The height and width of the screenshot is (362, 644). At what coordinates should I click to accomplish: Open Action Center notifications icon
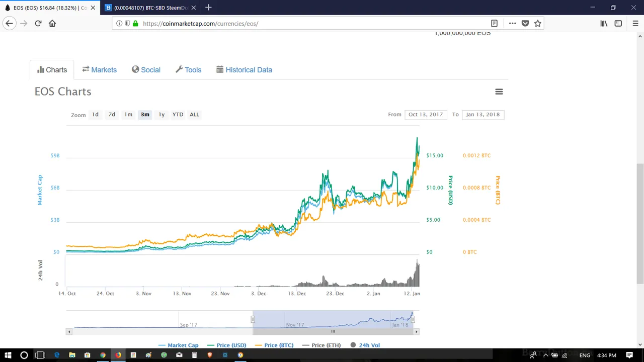click(629, 355)
